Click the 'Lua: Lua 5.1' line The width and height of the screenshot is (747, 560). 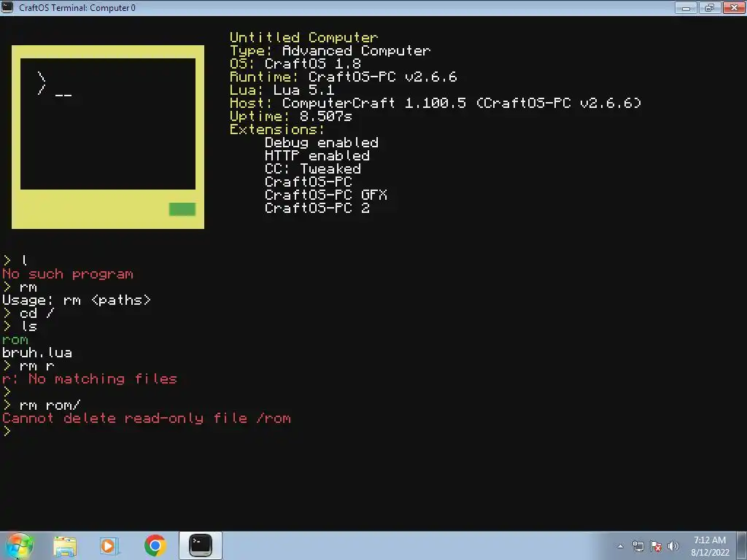pyautogui.click(x=282, y=90)
